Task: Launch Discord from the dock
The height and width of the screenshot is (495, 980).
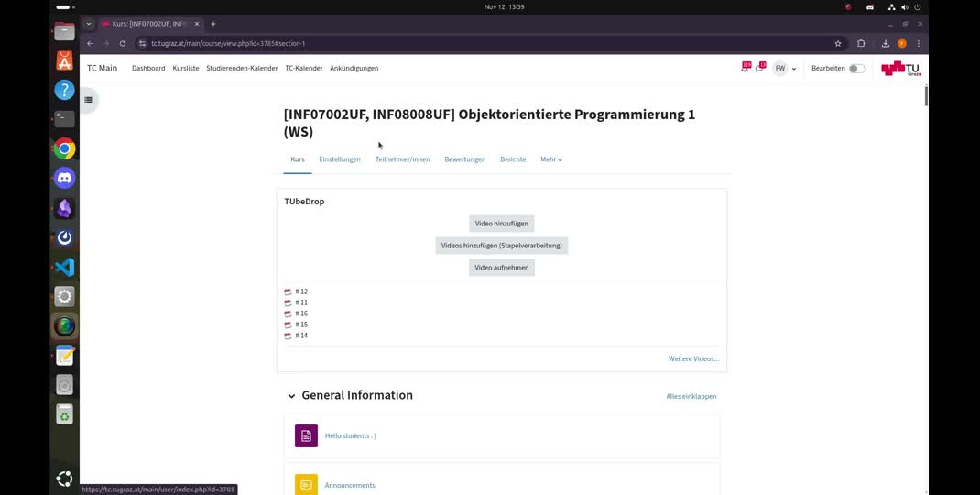Action: pos(64,179)
